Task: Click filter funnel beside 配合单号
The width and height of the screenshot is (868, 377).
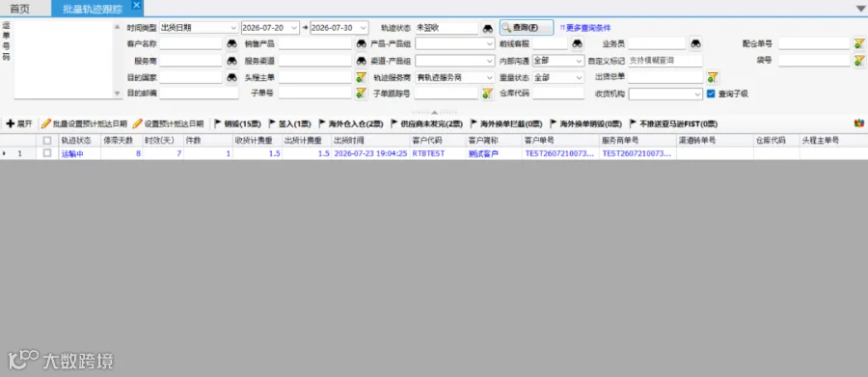Action: pos(858,43)
